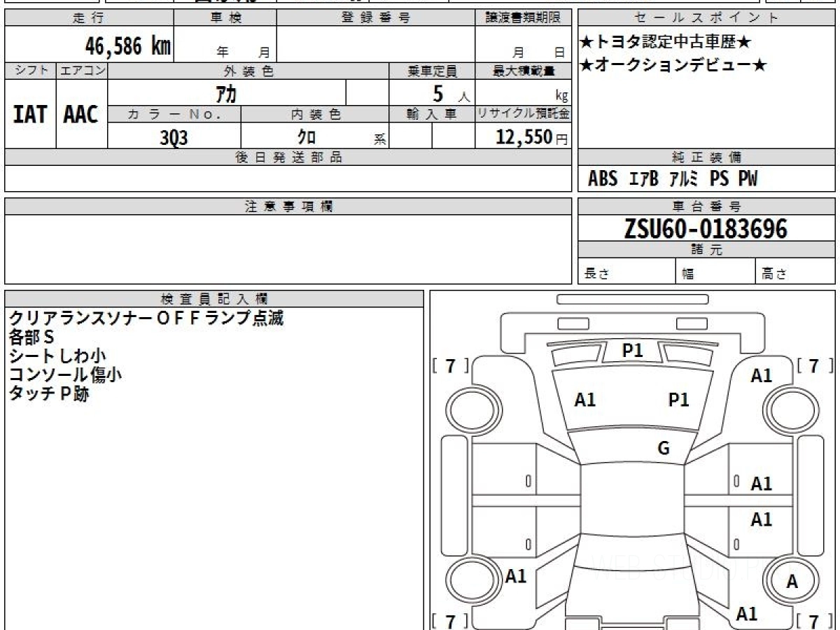Select the 車検 header cell
Screen dimensions: 840x630
pos(225,18)
